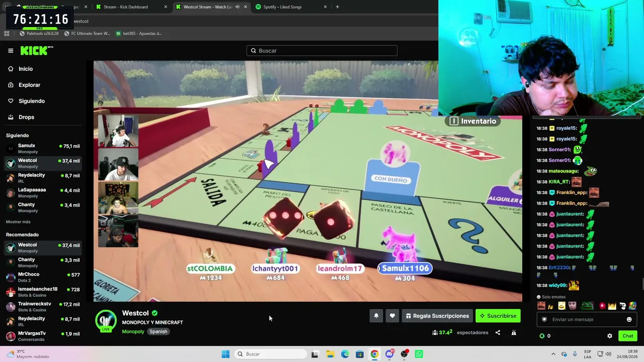Click username widy99 in chat
The height and width of the screenshot is (362, 644).
point(558,286)
